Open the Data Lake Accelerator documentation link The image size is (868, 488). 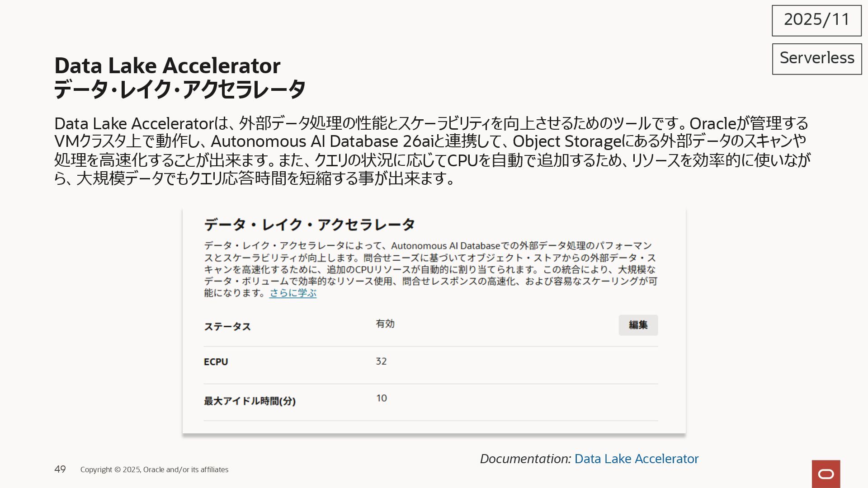click(636, 459)
